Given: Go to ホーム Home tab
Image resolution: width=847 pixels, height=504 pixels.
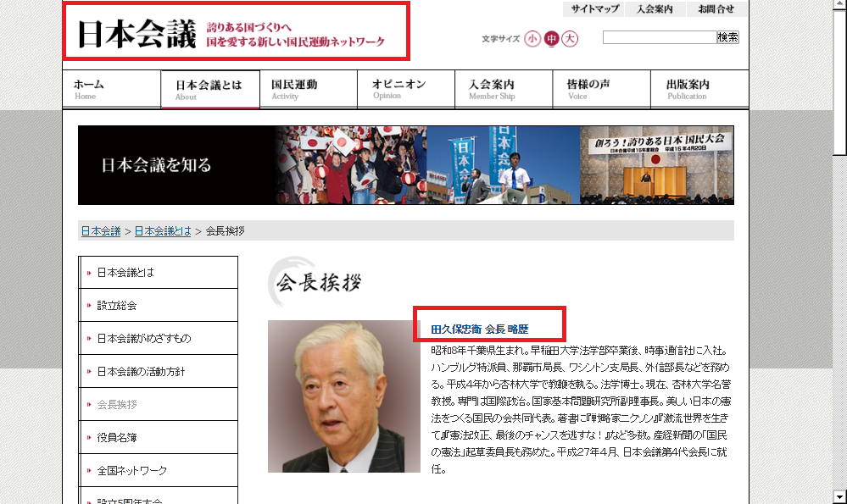Looking at the screenshot, I should (x=111, y=90).
